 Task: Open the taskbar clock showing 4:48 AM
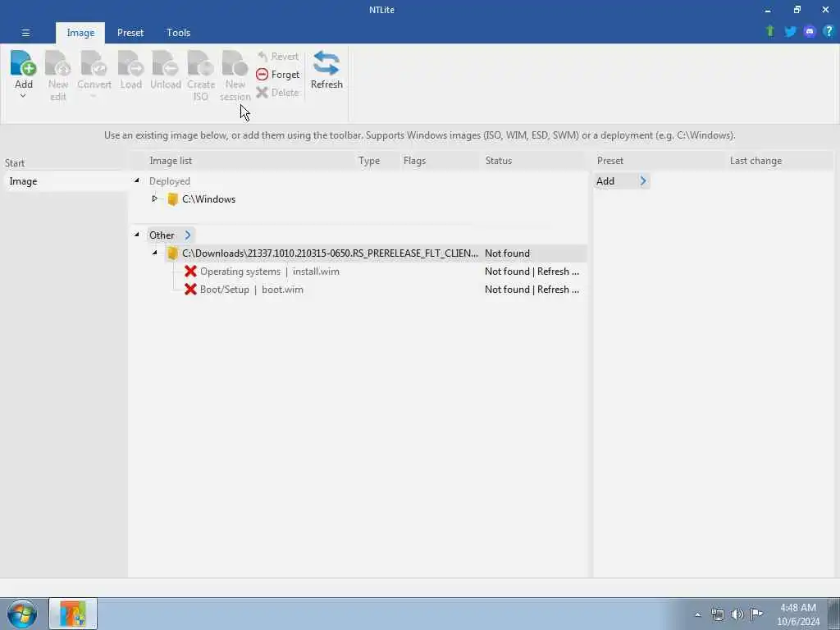(x=798, y=614)
